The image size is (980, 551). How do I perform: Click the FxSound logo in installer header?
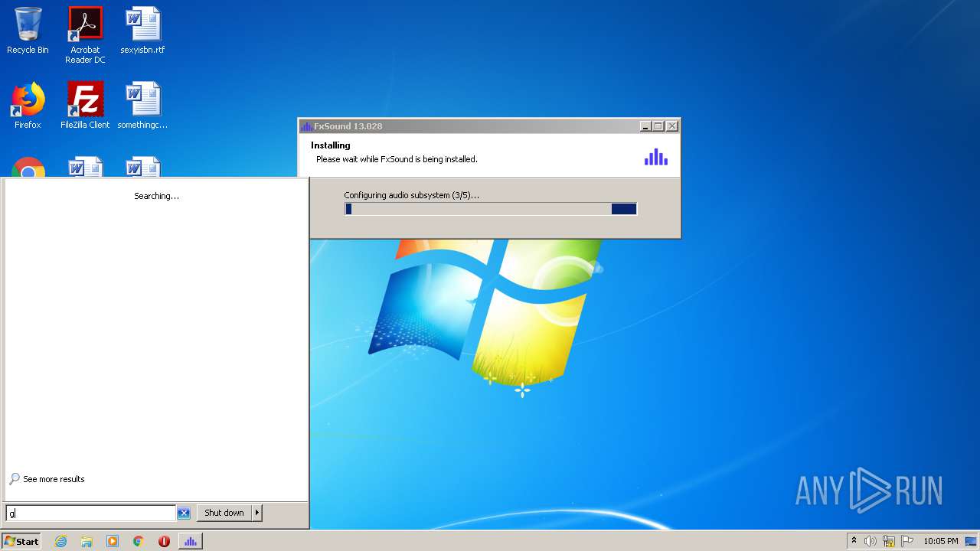click(656, 157)
